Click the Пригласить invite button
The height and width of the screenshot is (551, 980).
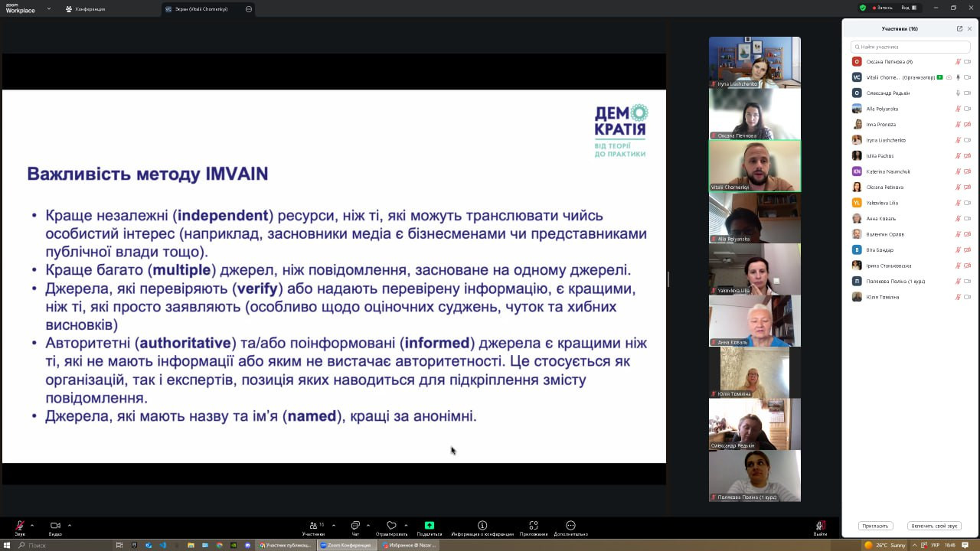pyautogui.click(x=875, y=526)
